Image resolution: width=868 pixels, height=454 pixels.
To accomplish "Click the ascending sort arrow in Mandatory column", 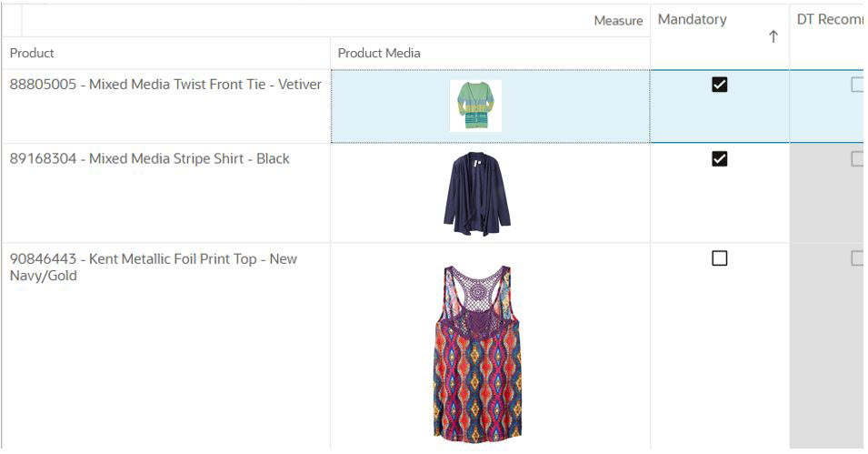I will (x=773, y=36).
